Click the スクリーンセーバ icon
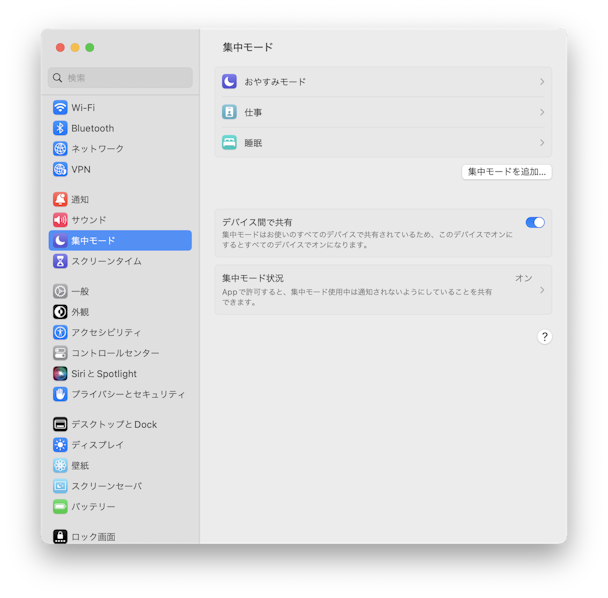Screen dimensions: 608x598 [x=60, y=486]
